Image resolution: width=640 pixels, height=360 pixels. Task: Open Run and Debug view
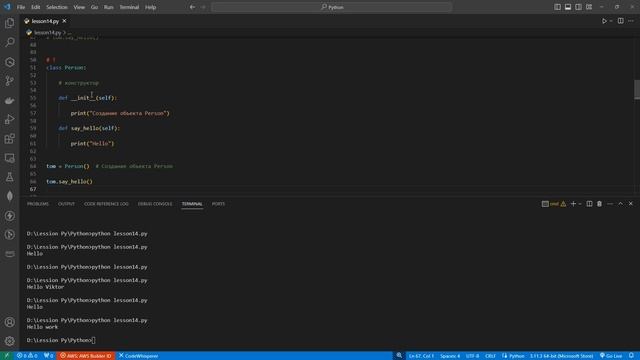click(x=9, y=120)
